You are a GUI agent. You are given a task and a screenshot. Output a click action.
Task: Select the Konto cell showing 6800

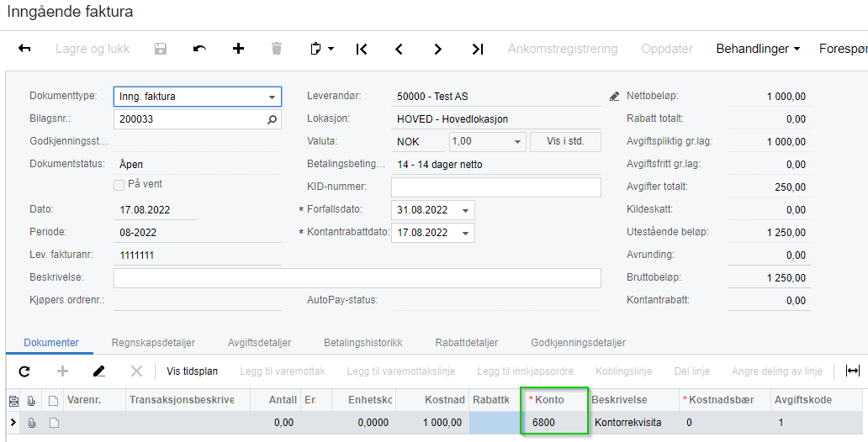pos(554,423)
